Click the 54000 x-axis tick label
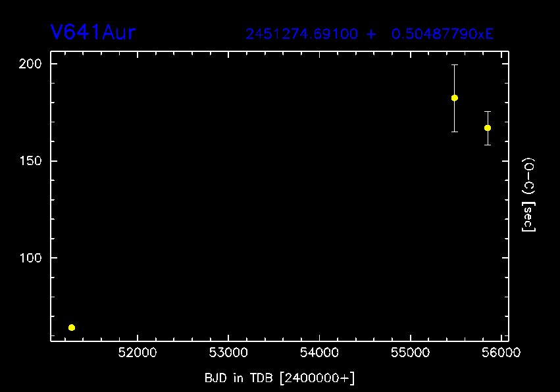This screenshot has width=560, height=392. (x=319, y=353)
